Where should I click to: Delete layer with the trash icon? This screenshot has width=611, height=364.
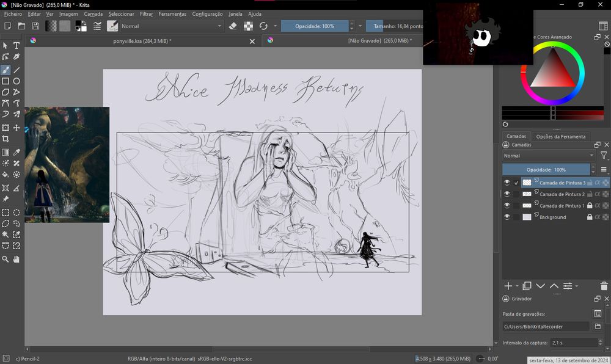[604, 286]
